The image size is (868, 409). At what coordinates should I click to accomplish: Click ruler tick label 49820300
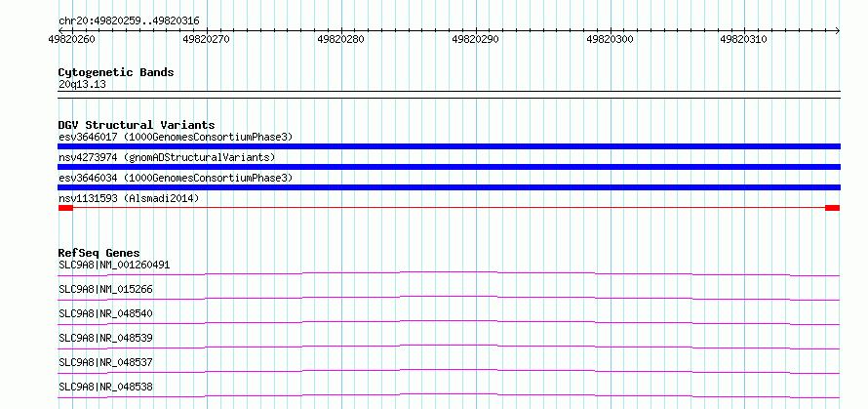point(610,39)
